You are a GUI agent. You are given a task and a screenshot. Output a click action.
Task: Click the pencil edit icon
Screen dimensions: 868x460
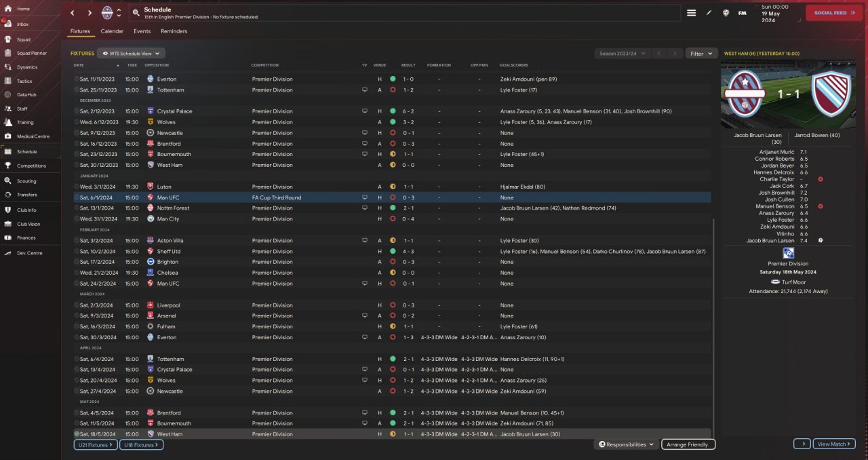pos(709,13)
